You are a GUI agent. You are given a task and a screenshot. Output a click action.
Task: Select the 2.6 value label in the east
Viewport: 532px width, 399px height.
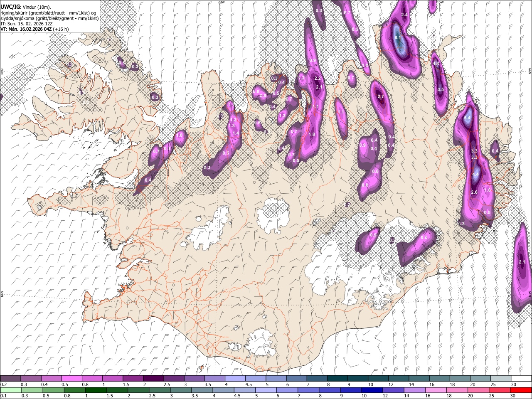tap(474, 192)
